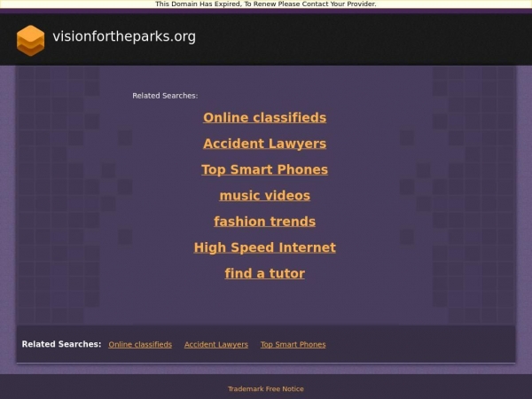Open the large Top Smart Phones link
Image resolution: width=532 pixels, height=399 pixels.
click(264, 169)
